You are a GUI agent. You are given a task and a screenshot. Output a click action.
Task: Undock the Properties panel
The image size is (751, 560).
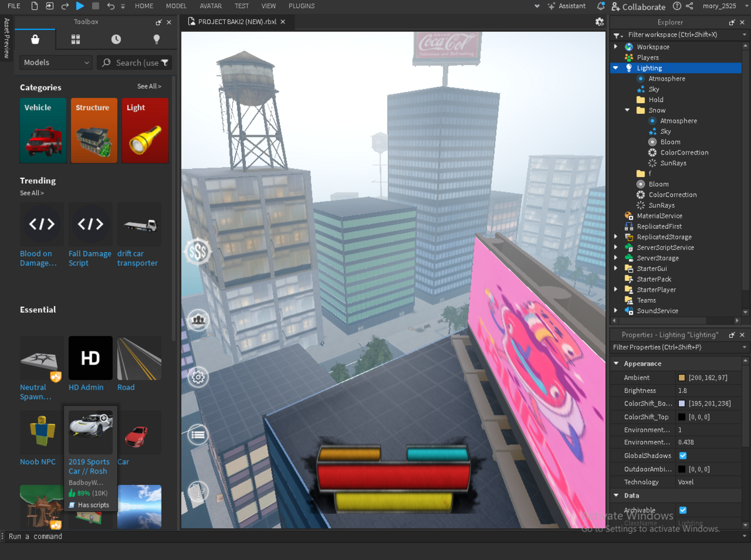click(732, 335)
